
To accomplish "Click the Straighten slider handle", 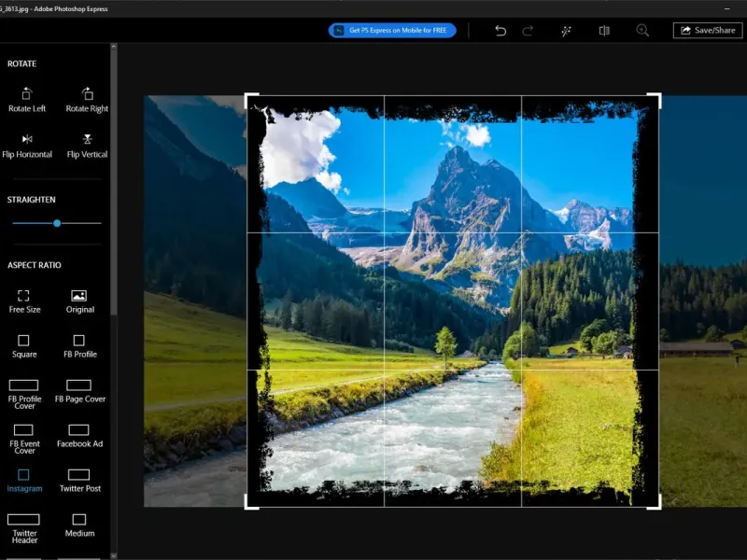I will [57, 223].
